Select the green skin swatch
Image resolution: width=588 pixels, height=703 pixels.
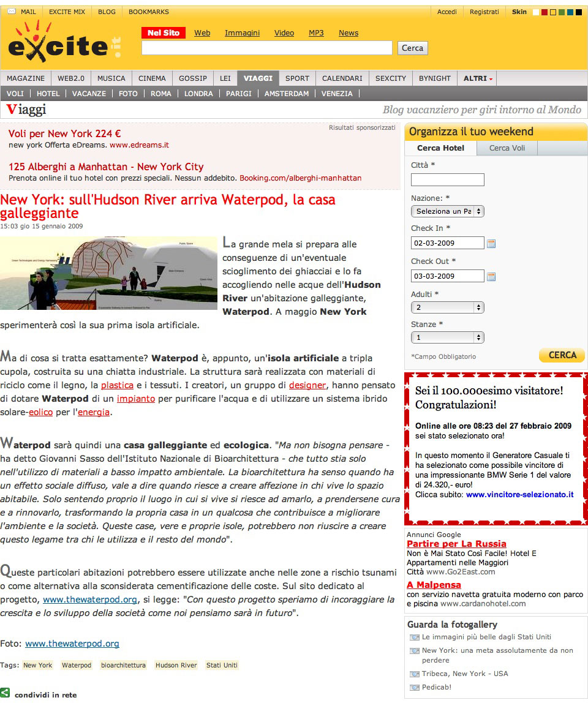pyautogui.click(x=562, y=12)
